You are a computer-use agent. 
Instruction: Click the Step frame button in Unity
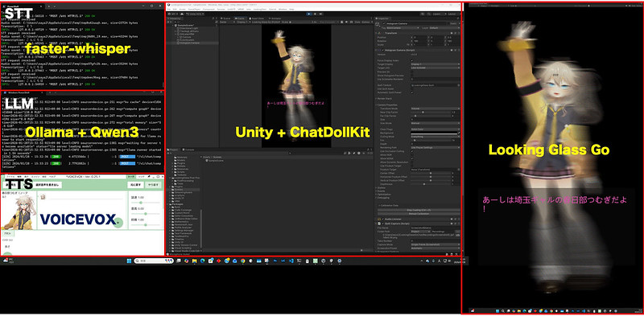point(320,14)
